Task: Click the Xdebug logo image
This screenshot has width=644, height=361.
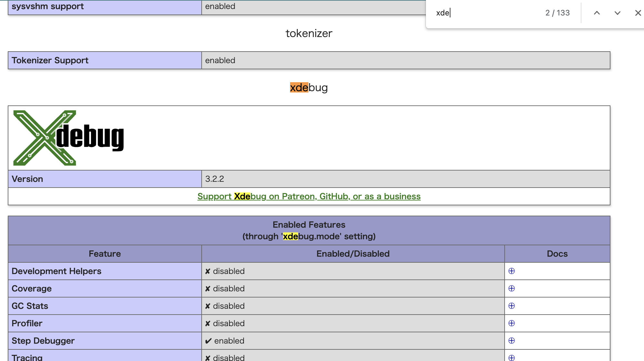Action: (68, 138)
